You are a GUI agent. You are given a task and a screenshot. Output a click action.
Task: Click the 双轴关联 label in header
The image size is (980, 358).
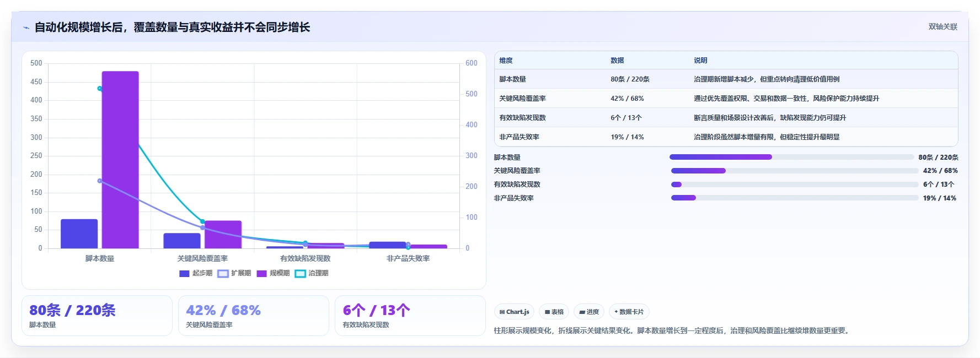coord(942,27)
